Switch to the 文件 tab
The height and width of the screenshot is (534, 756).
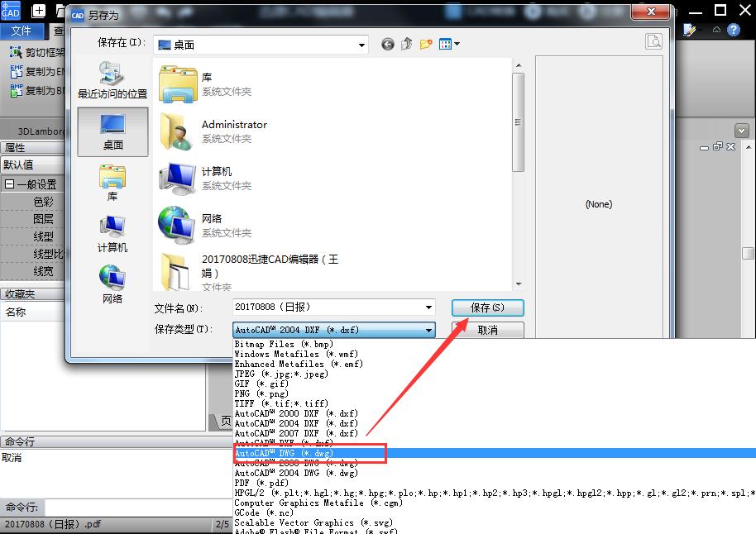coord(22,31)
